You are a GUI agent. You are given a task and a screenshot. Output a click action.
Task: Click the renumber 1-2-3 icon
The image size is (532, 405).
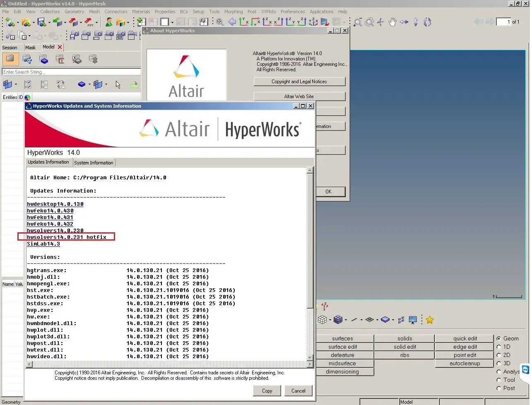click(325, 306)
